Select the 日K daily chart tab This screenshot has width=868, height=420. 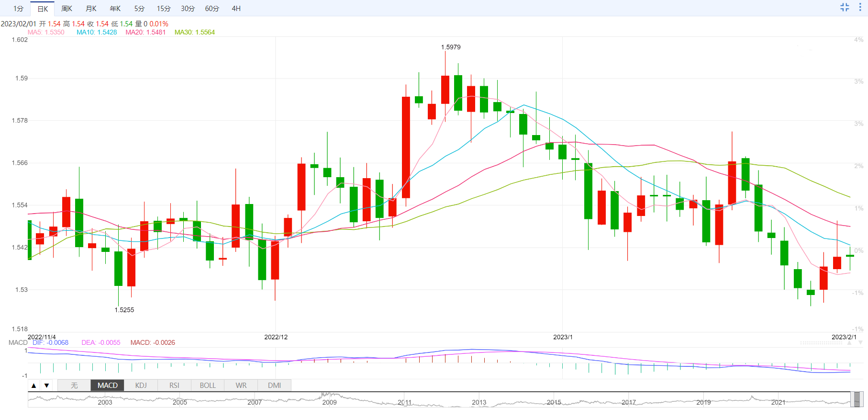[x=43, y=9]
